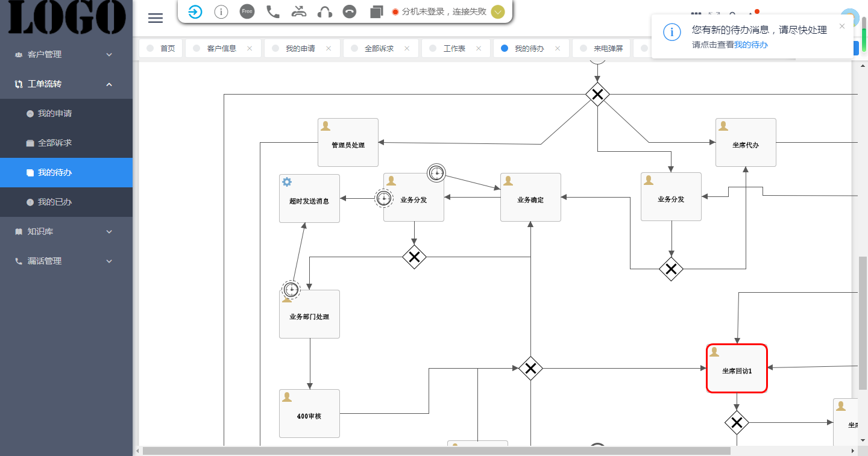
Task: Click timer event left of 业务分发 node
Action: point(384,198)
